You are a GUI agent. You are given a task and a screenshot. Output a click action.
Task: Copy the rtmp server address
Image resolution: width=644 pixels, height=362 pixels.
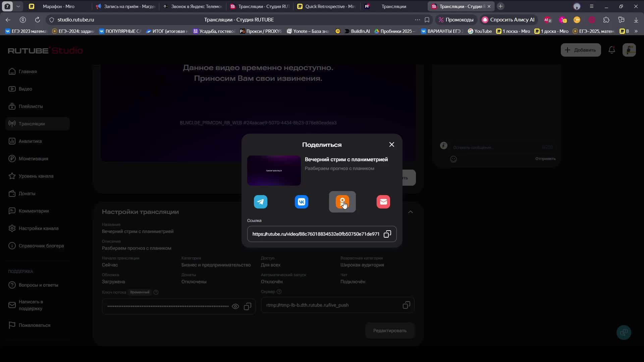(x=407, y=305)
